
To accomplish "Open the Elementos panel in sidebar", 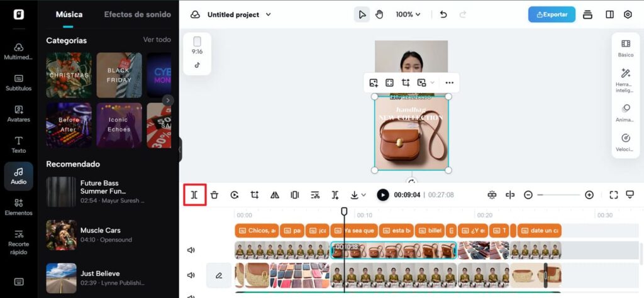I will [x=19, y=207].
